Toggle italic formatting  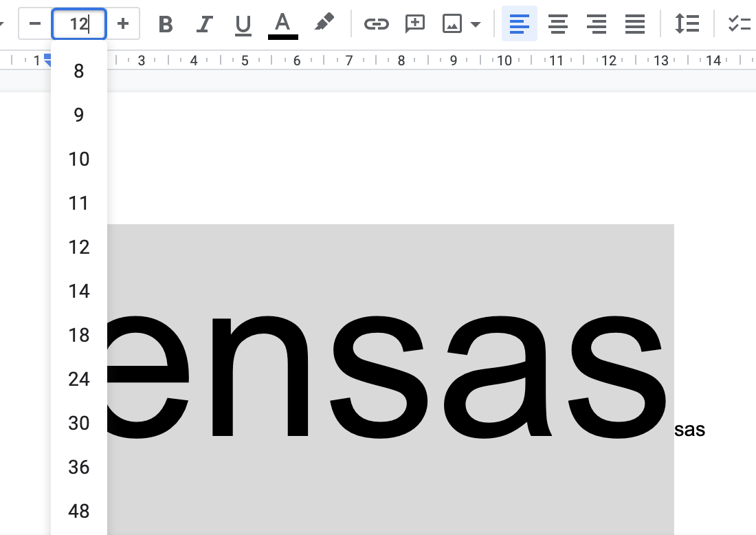(x=204, y=23)
